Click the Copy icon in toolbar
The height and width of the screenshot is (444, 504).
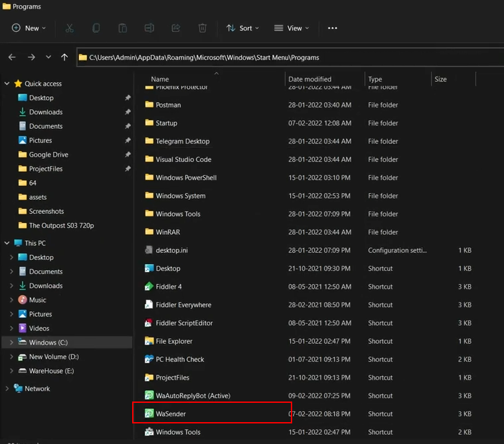click(x=96, y=28)
